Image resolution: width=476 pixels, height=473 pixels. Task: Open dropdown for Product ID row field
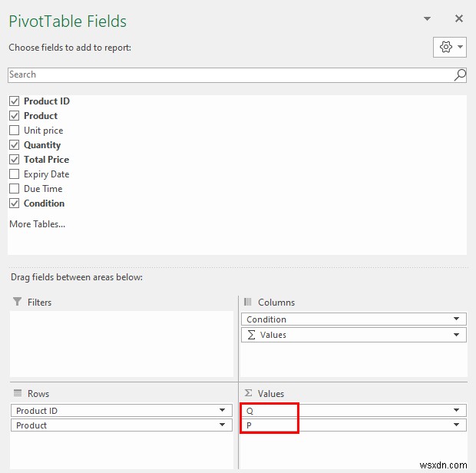click(222, 411)
